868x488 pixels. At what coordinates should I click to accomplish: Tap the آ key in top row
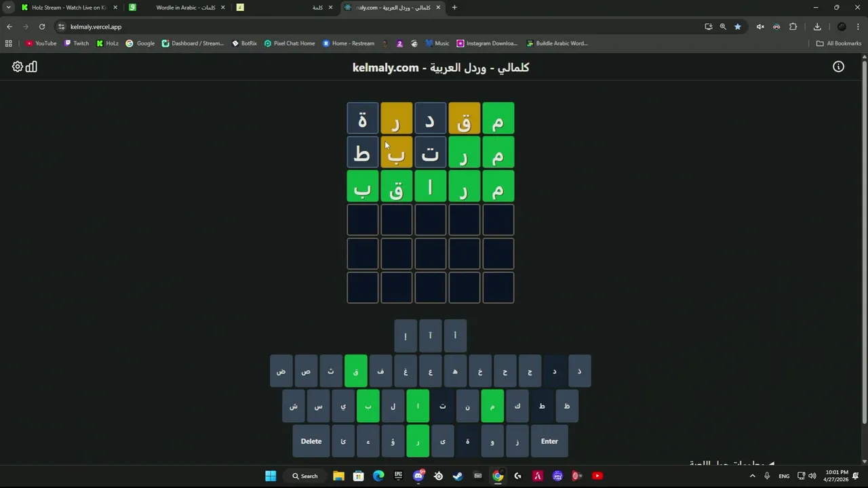click(x=430, y=335)
